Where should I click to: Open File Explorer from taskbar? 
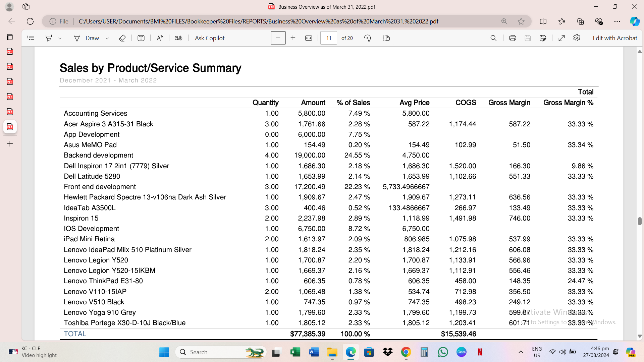[x=332, y=352]
